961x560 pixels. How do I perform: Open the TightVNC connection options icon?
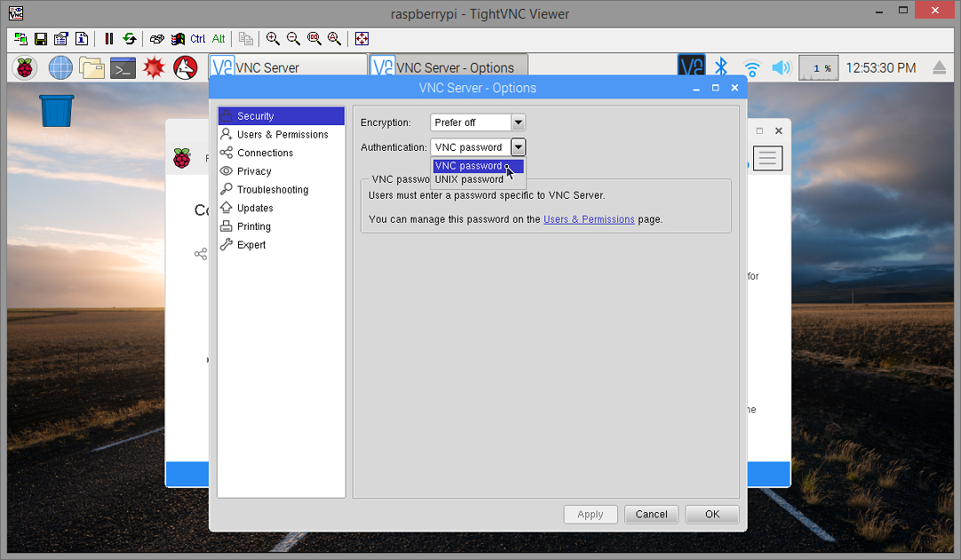click(x=60, y=38)
